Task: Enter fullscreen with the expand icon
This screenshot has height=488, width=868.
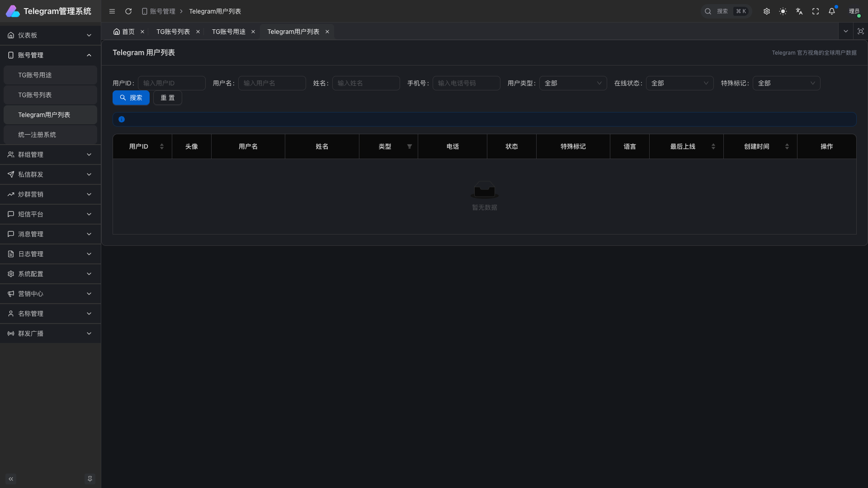Action: 816,11
